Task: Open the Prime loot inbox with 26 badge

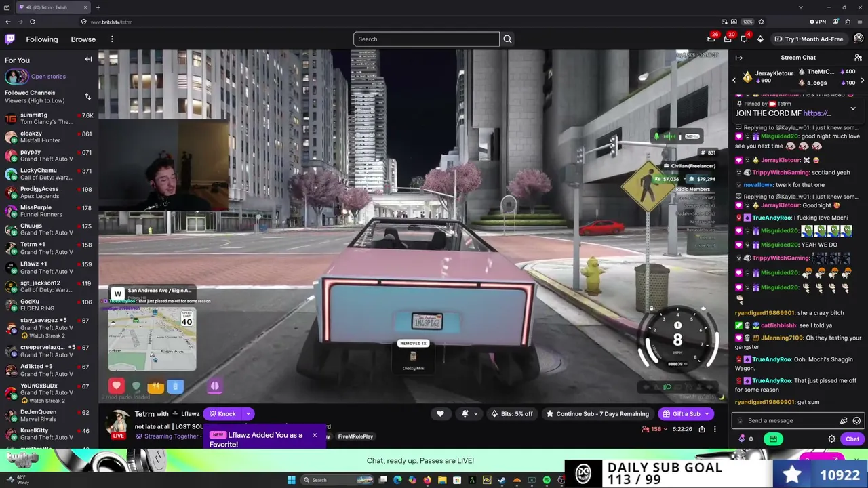Action: [711, 39]
